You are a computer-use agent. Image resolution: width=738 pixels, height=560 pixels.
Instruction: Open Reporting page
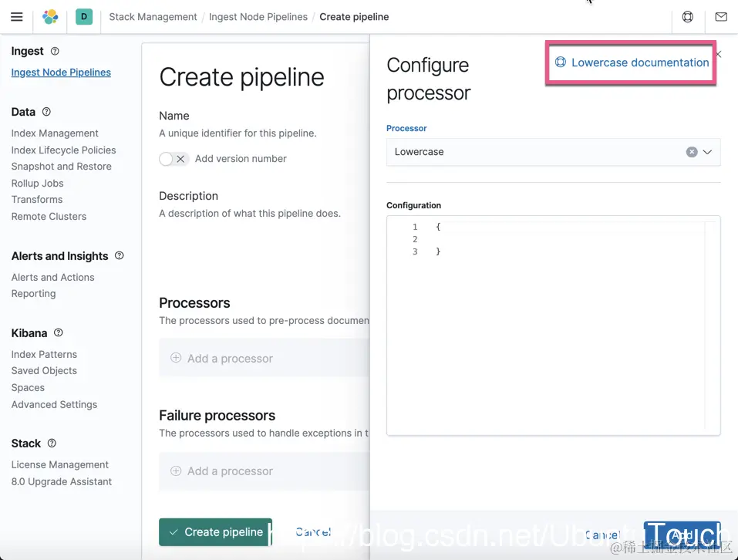[33, 294]
